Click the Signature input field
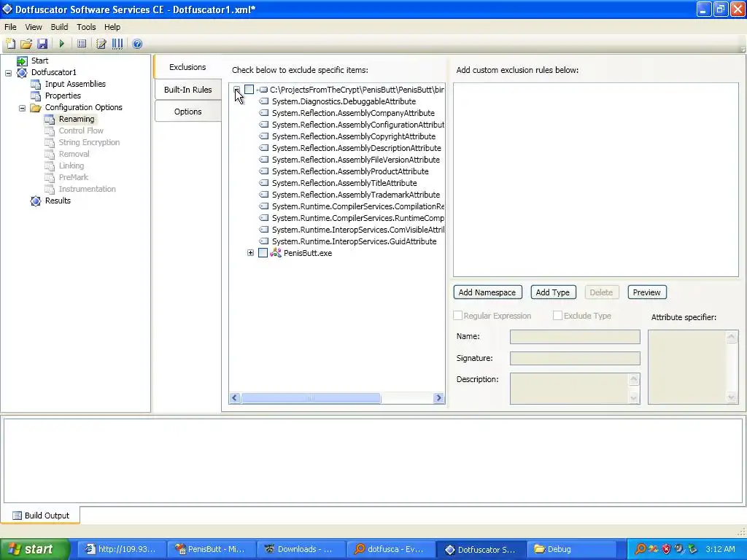This screenshot has width=747, height=560. pyautogui.click(x=575, y=358)
